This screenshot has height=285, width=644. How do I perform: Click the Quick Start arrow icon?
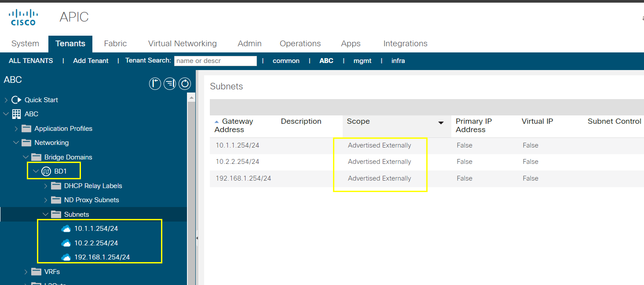point(16,100)
